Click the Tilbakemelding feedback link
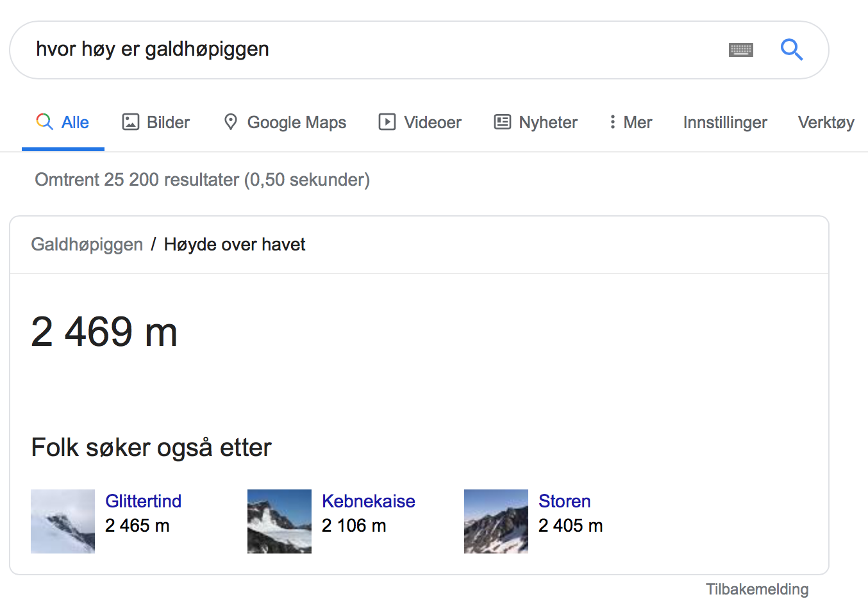Viewport: 868px width, 615px height. tap(757, 589)
